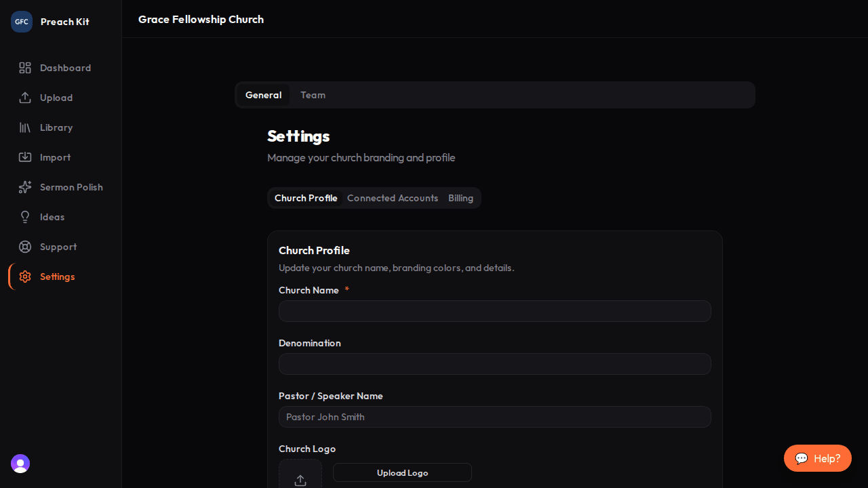Open the Help chat widget
This screenshot has width=868, height=488.
pyautogui.click(x=817, y=458)
